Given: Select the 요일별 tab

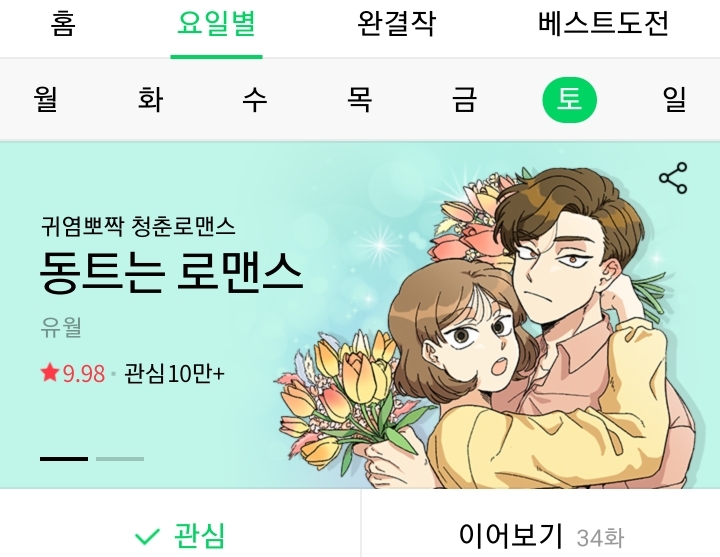Looking at the screenshot, I should point(216,23).
